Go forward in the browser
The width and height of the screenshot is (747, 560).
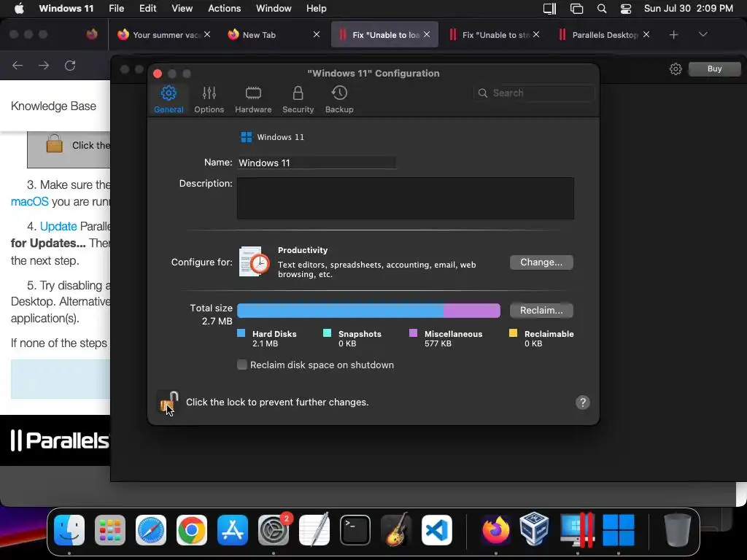pos(44,65)
